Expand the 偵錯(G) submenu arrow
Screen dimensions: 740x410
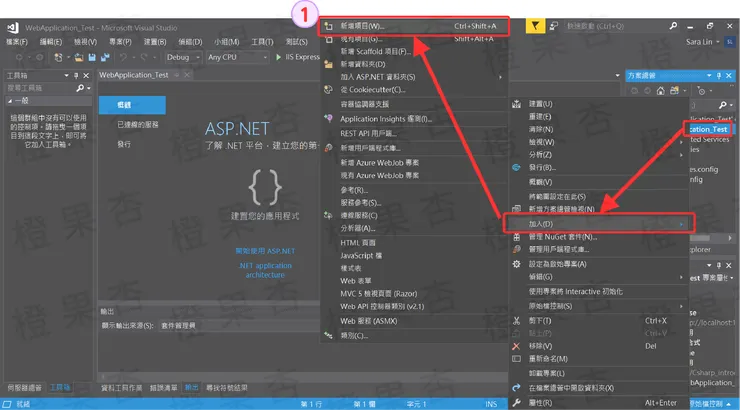coord(681,277)
